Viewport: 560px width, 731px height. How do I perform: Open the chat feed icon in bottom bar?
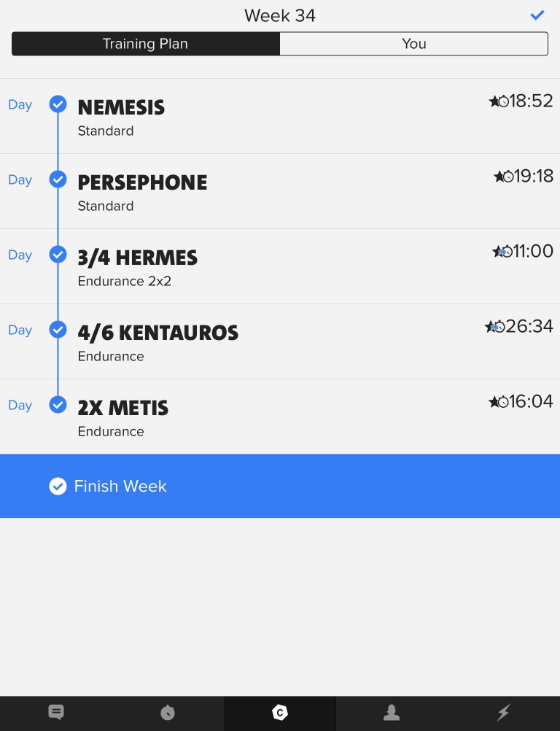coord(56,712)
